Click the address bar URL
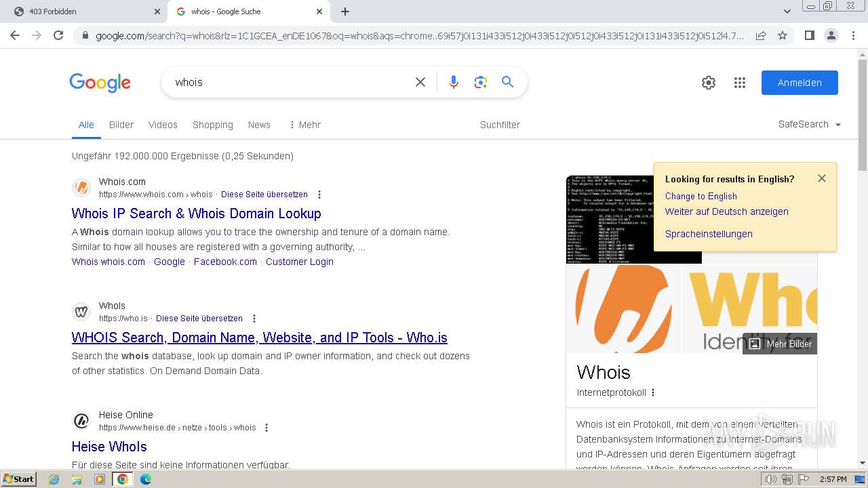868x488 pixels. (419, 35)
